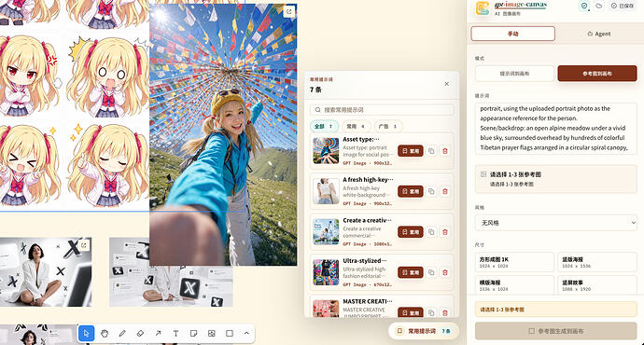Image resolution: width=644 pixels, height=345 pixels.
Task: Open the reference image picker box
Action: tap(555, 179)
